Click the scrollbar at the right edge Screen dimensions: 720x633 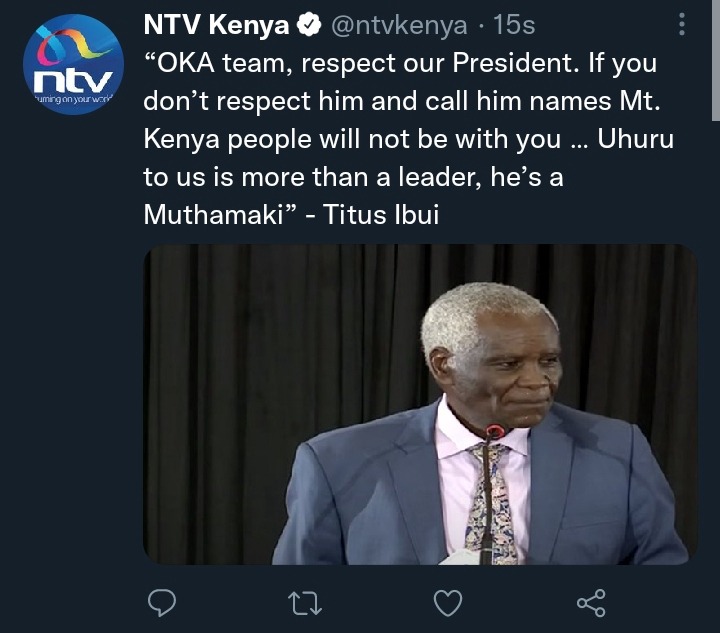pyautogui.click(x=716, y=60)
